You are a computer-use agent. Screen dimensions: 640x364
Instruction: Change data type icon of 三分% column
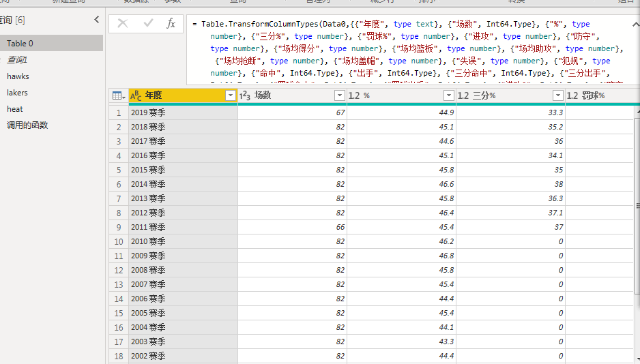pos(463,96)
